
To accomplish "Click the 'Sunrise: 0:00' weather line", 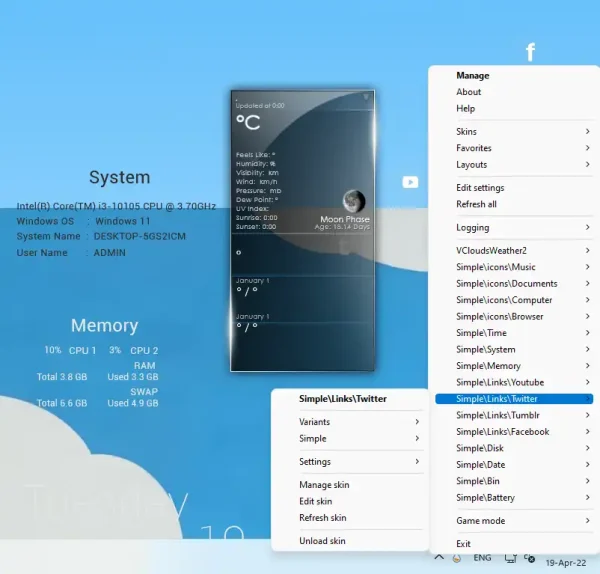I will coord(256,218).
